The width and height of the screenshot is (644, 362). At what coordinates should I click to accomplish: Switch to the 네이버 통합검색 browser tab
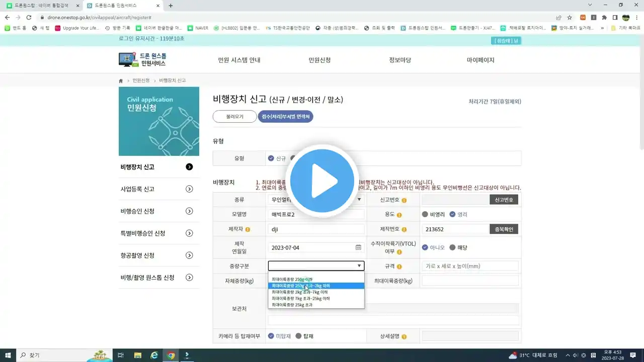pos(42,6)
